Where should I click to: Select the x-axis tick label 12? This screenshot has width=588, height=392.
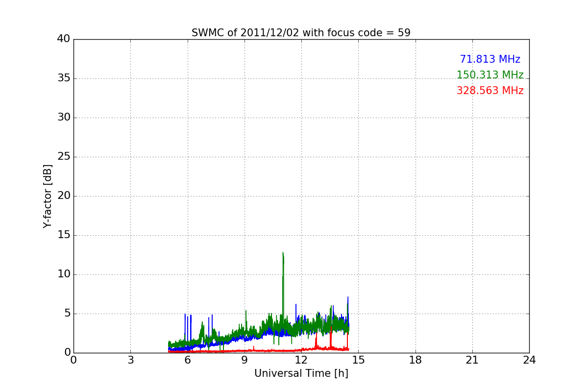(301, 360)
